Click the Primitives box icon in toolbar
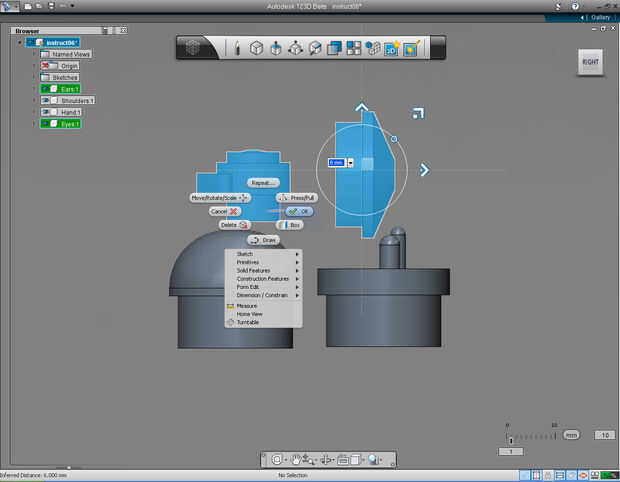The width and height of the screenshot is (620, 482). [257, 48]
